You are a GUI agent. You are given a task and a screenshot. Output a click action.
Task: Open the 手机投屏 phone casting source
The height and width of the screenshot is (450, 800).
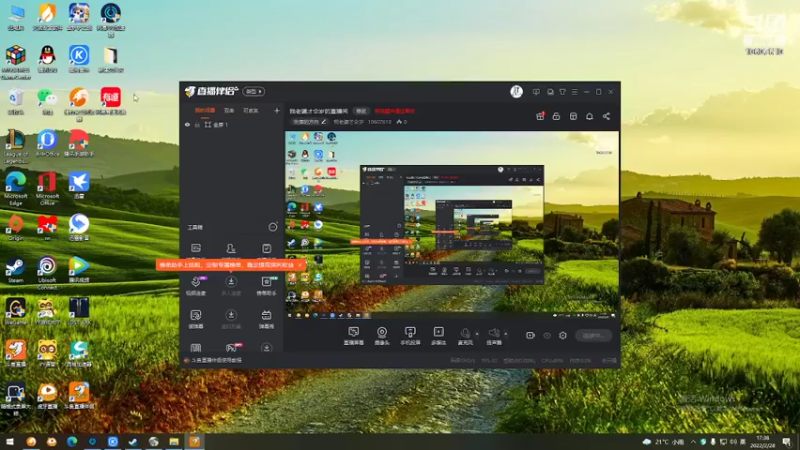click(410, 336)
